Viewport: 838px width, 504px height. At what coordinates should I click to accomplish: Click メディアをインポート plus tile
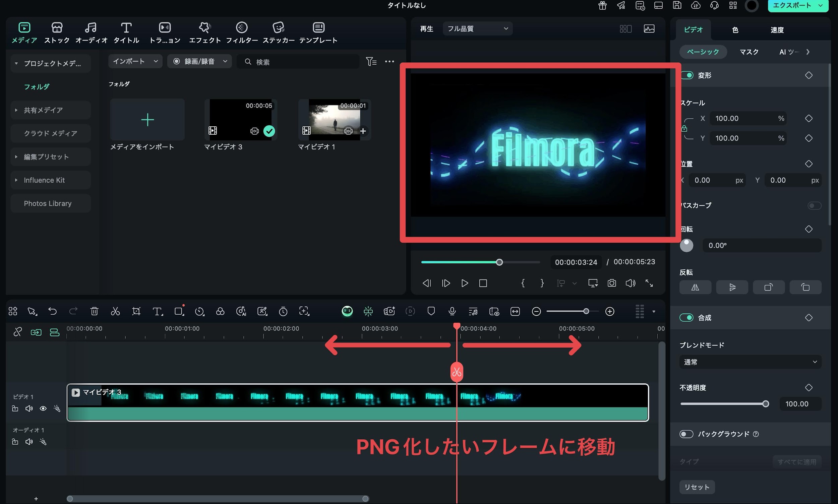[147, 120]
